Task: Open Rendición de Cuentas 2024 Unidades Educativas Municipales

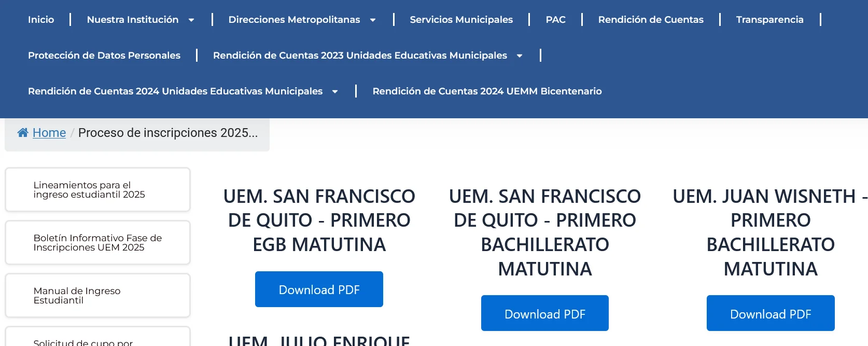Action: pyautogui.click(x=175, y=91)
